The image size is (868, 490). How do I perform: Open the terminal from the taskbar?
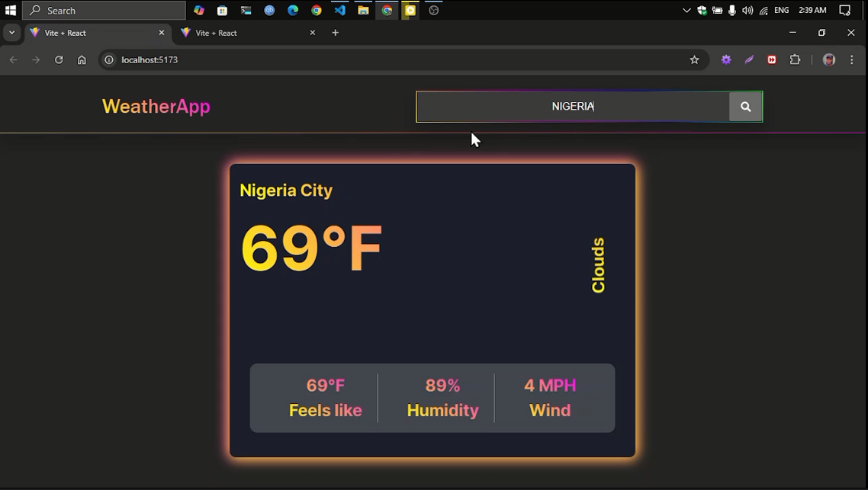click(246, 10)
